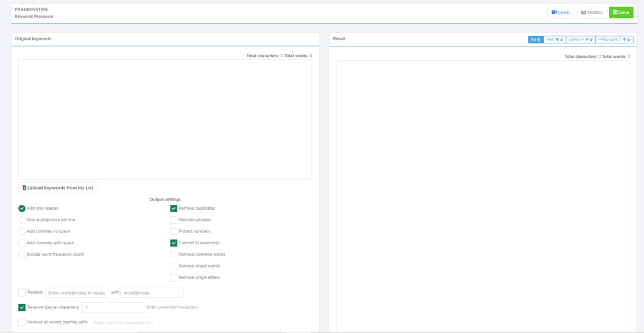
Task: Choose 'Add commas no space' option
Action: tap(22, 231)
